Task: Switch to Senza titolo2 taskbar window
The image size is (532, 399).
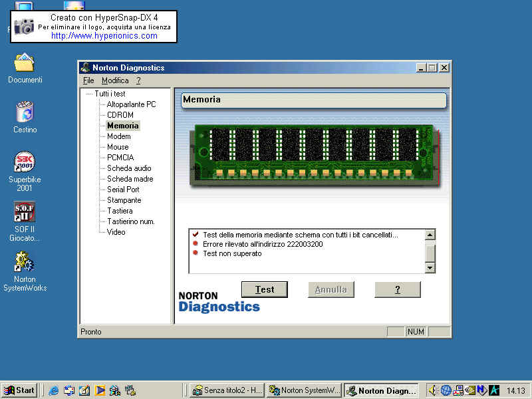Action: point(227,390)
